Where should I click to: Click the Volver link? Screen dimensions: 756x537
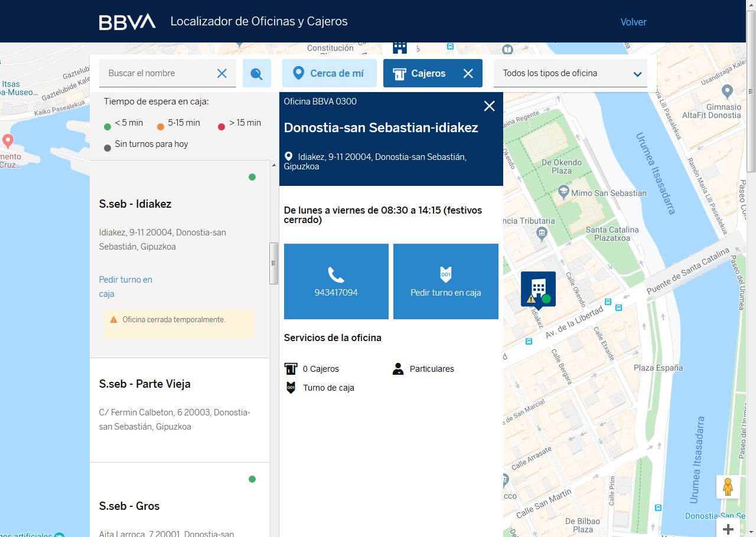(x=634, y=22)
